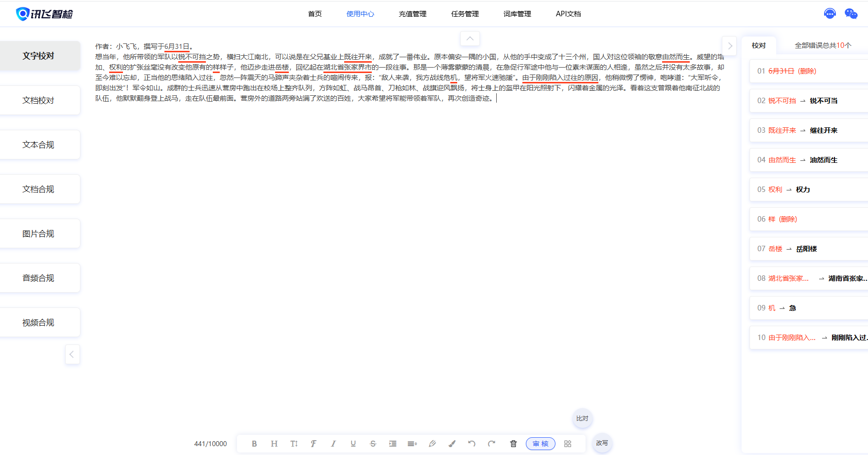Viewport: 868px width, 455px height.
Task: Select 图片合规 in the sidebar
Action: [x=39, y=233]
